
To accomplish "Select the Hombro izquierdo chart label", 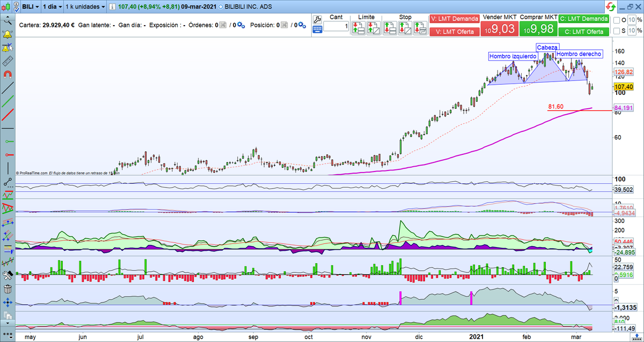I will pos(513,56).
